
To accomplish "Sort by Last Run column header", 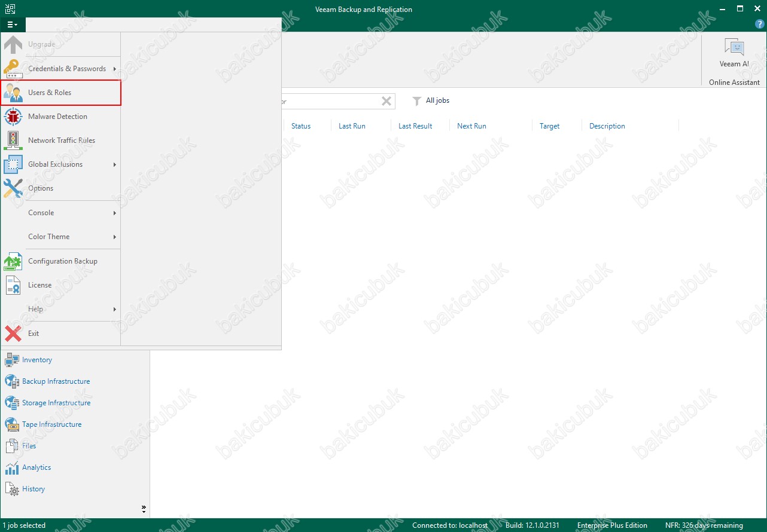I will click(352, 126).
